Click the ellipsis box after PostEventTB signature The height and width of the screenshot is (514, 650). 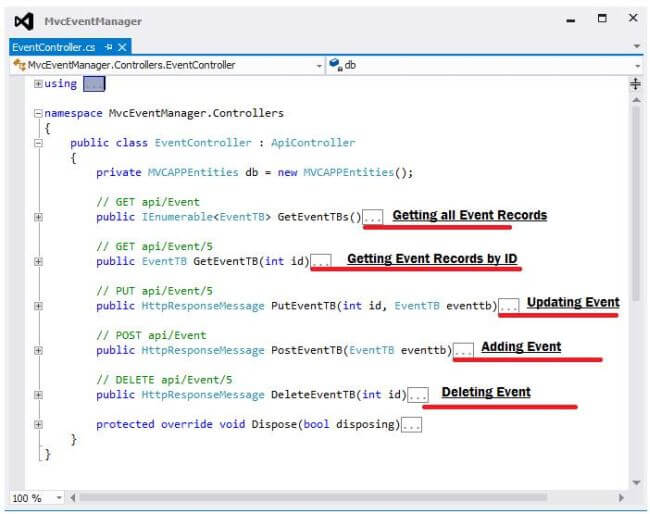point(463,350)
